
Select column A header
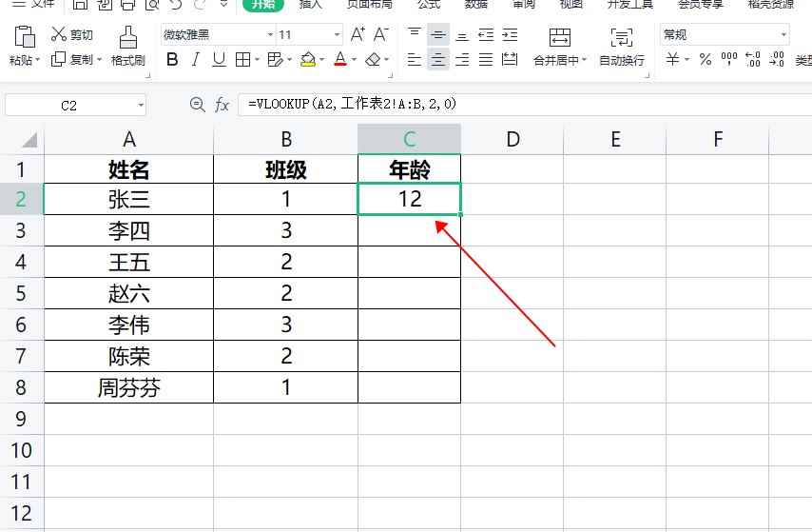click(x=129, y=139)
